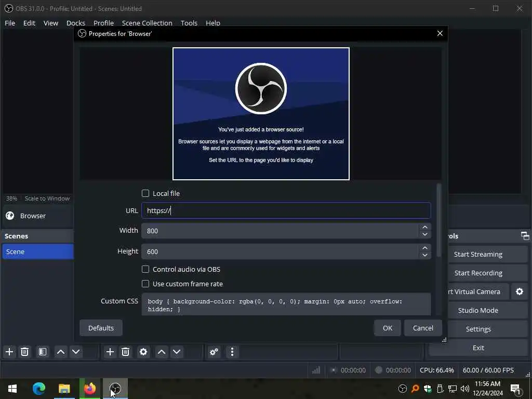Open the Edit menu
This screenshot has height=399, width=532.
[x=29, y=23]
